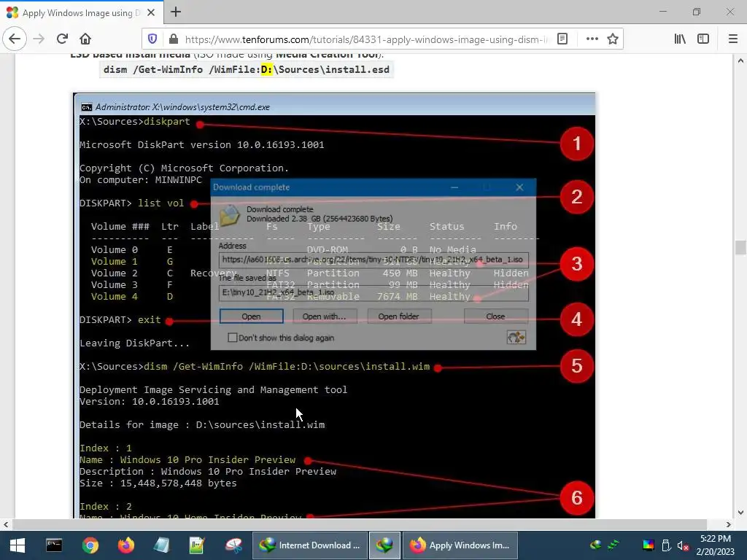Launch Firefox pinned taskbar icon

click(126, 545)
